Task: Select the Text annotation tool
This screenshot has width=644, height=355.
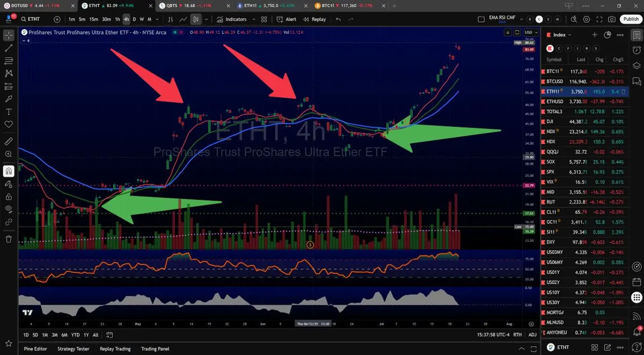Action: 9,112
